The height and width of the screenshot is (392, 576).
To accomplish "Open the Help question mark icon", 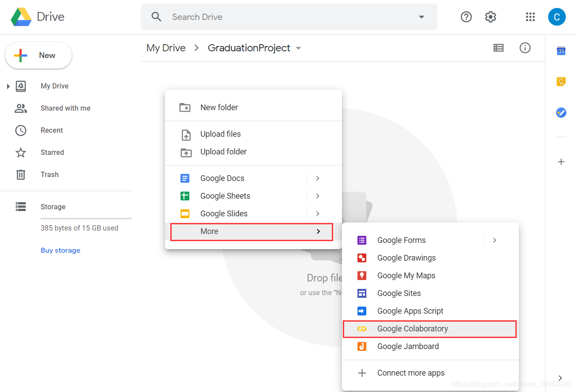I will [466, 17].
